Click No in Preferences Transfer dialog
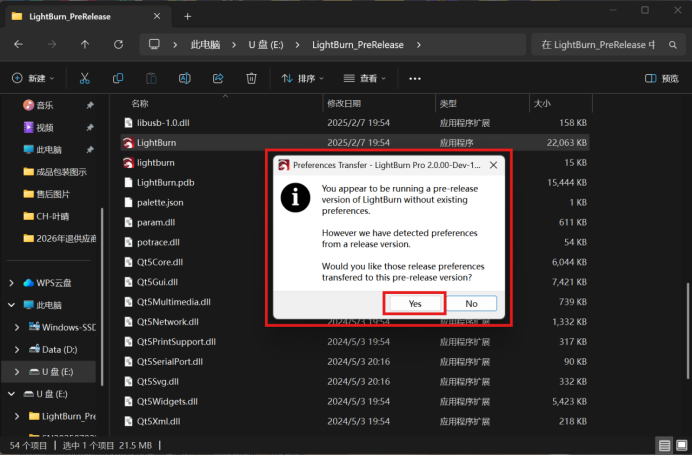This screenshot has width=692, height=456. [471, 303]
